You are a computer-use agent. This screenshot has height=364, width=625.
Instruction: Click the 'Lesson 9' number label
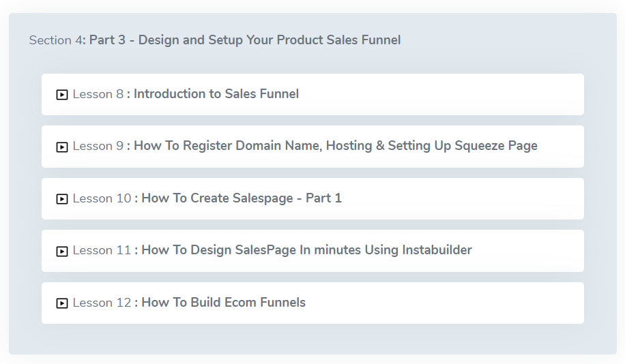[x=98, y=146]
